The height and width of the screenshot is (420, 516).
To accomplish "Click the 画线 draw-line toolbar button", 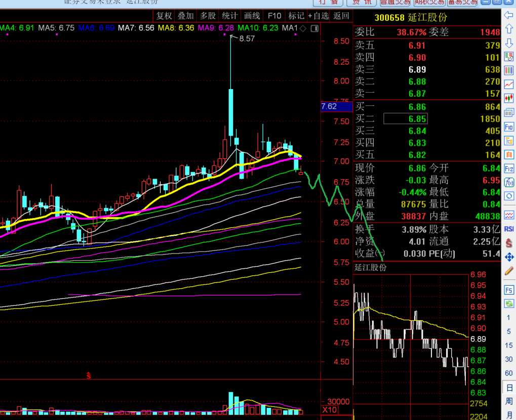I will [252, 16].
